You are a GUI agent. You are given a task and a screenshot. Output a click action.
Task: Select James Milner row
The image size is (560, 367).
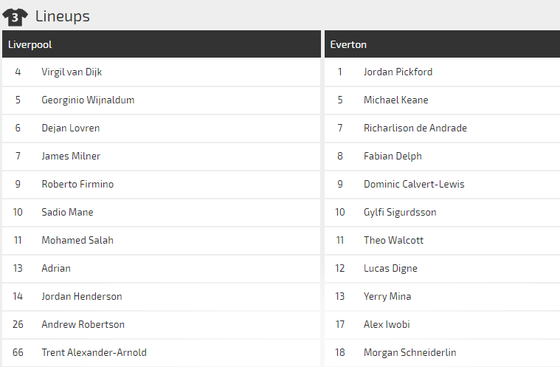tap(161, 156)
